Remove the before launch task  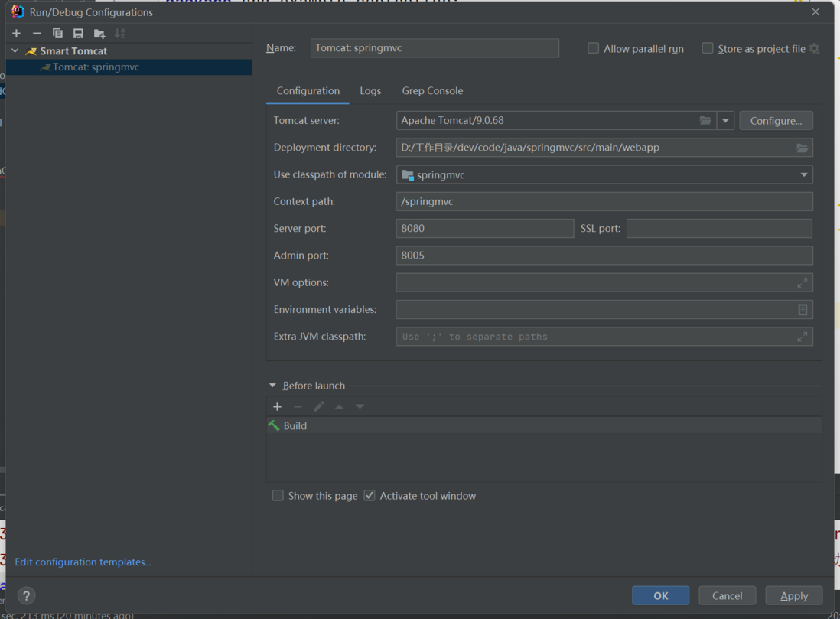[298, 407]
